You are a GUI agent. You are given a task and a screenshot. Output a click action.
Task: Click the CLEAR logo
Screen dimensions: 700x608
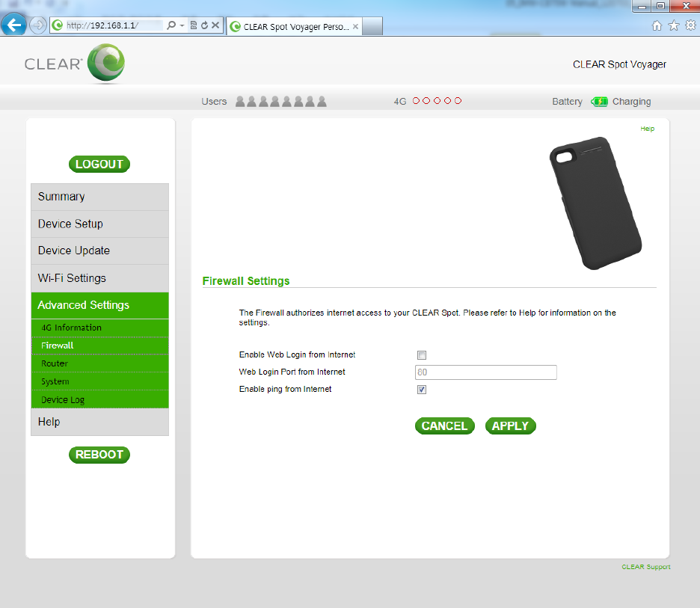75,64
